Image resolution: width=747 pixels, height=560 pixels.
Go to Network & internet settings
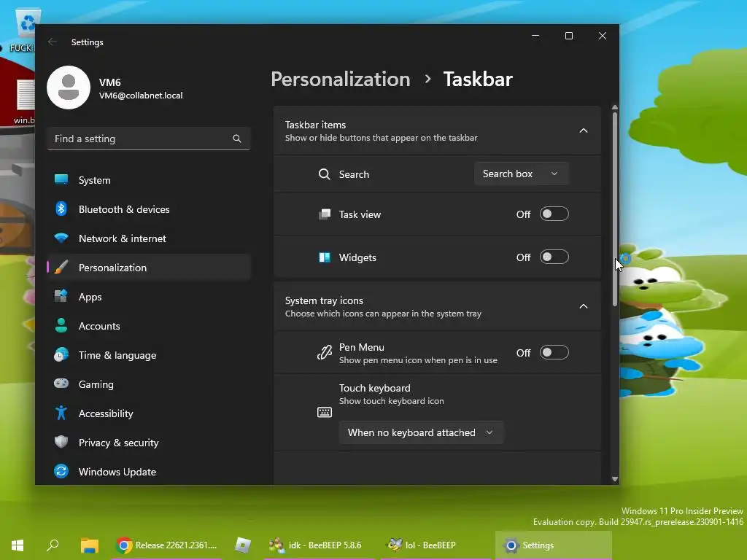click(149, 238)
